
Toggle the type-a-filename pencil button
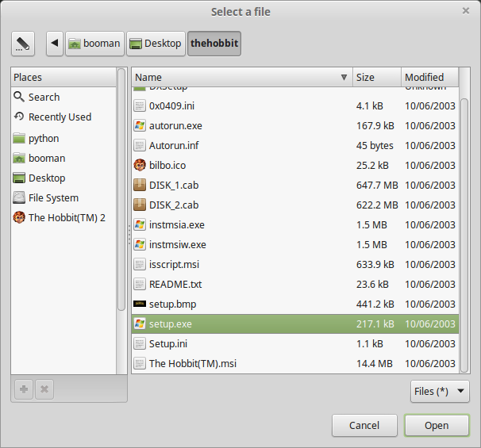click(23, 44)
